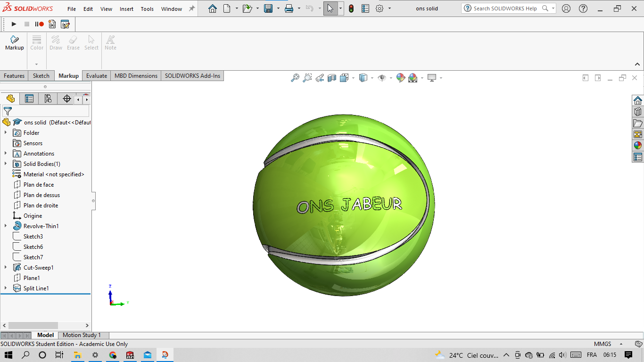Switch to the Sketch tab
Viewport: 644px width, 362px height.
point(41,76)
